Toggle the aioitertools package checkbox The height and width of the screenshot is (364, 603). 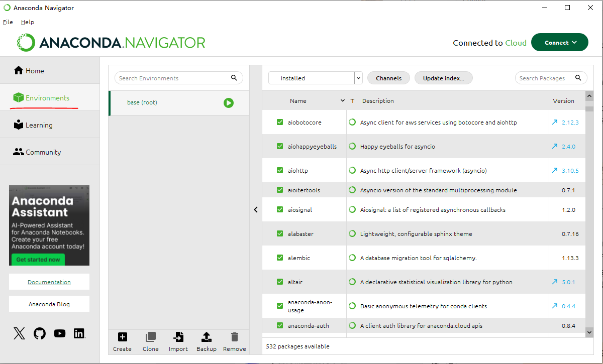(x=280, y=190)
